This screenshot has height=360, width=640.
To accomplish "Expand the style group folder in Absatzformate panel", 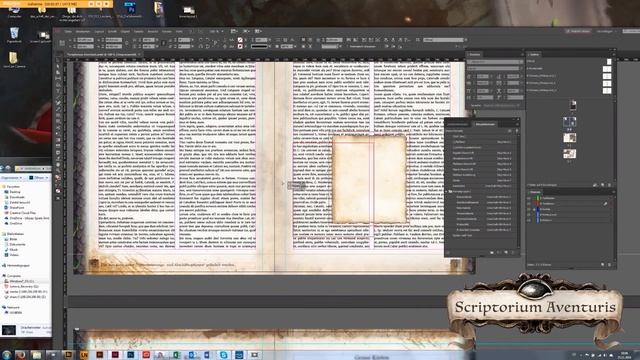I will click(x=447, y=191).
